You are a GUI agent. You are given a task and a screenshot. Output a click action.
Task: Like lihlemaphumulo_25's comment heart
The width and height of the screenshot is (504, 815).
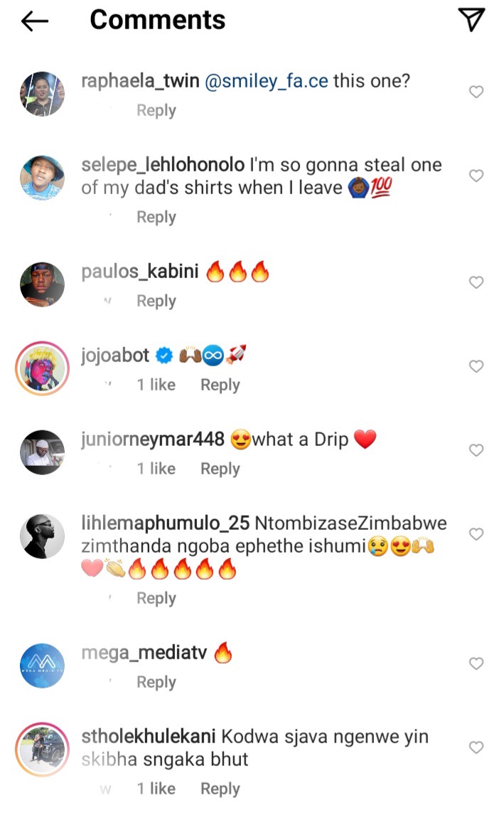(x=476, y=534)
